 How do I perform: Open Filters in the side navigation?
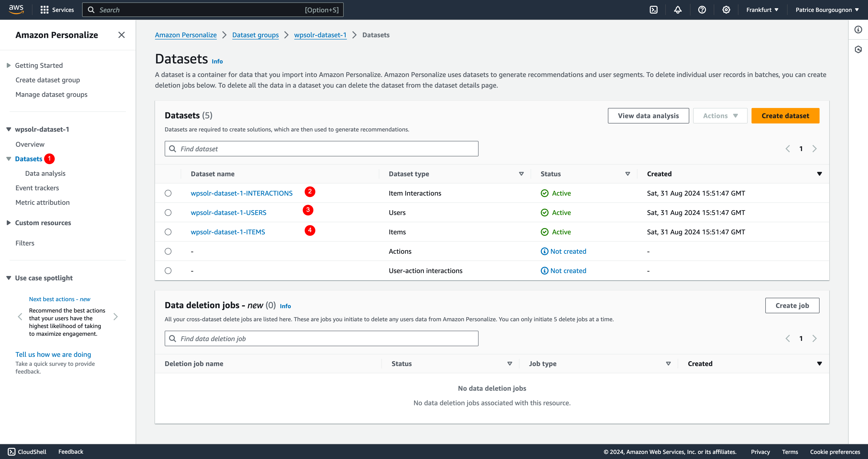click(x=25, y=243)
